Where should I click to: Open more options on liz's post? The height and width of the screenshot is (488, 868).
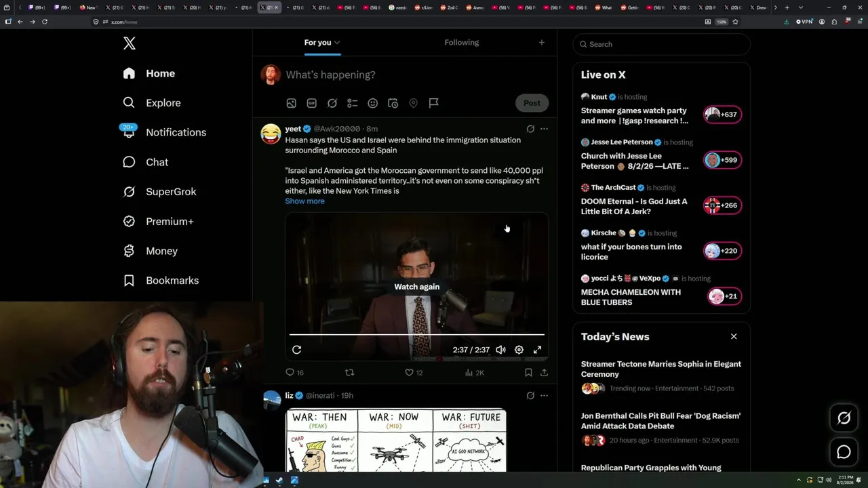point(544,396)
